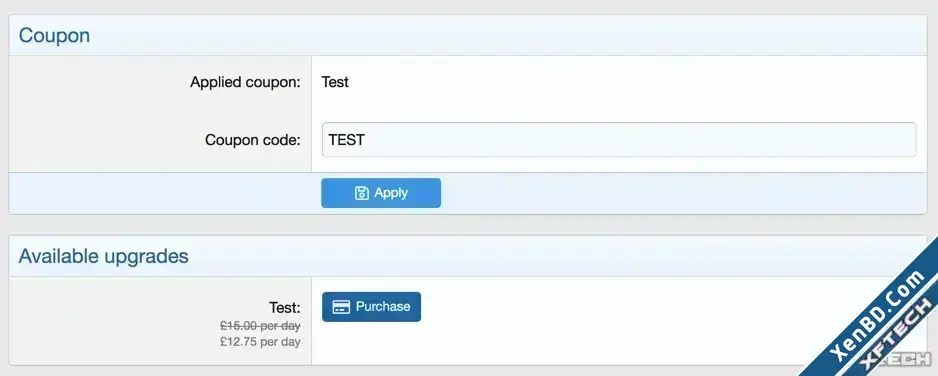Click the Test upgrade label

(285, 307)
